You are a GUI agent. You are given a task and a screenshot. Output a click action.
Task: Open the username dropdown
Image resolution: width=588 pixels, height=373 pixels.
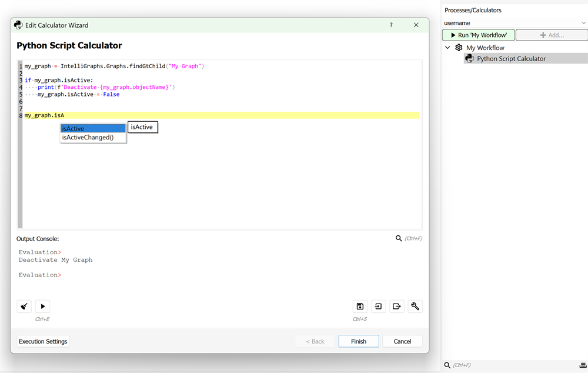pyautogui.click(x=515, y=23)
